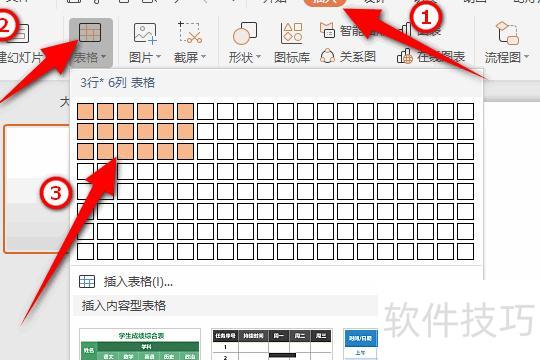
Task: Click the 3行* 6列 表格 size label
Action: coord(117,83)
